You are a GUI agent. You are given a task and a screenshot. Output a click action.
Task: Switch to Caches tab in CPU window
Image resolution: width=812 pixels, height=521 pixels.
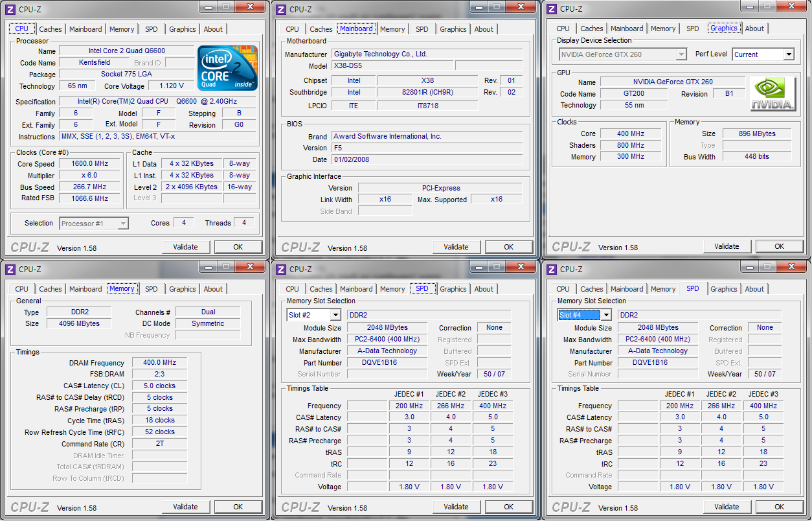[x=51, y=29]
